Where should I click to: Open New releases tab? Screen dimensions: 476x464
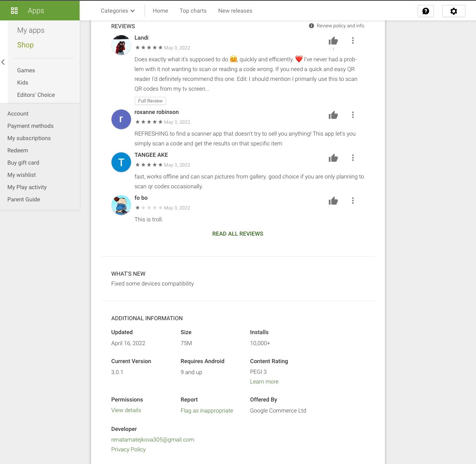pyautogui.click(x=235, y=11)
